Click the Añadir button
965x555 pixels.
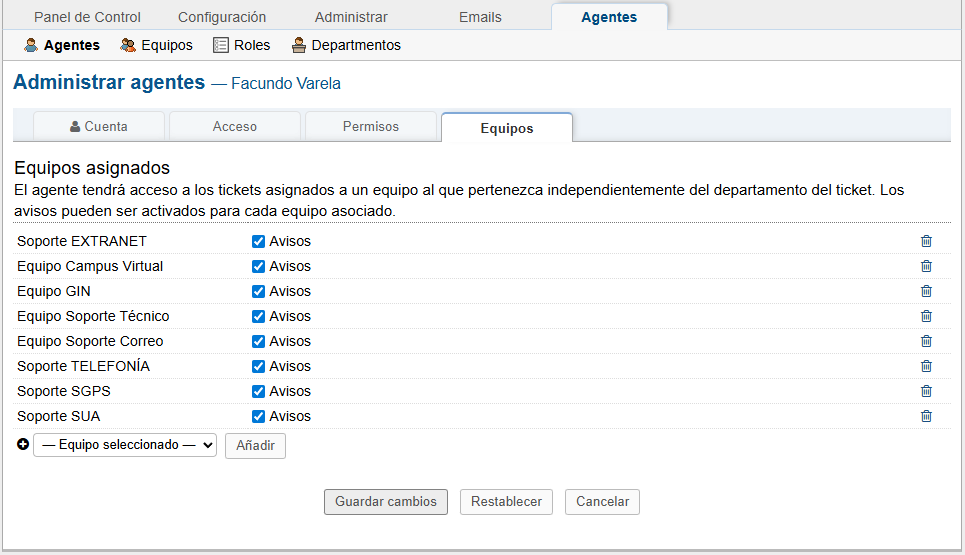[x=255, y=446]
